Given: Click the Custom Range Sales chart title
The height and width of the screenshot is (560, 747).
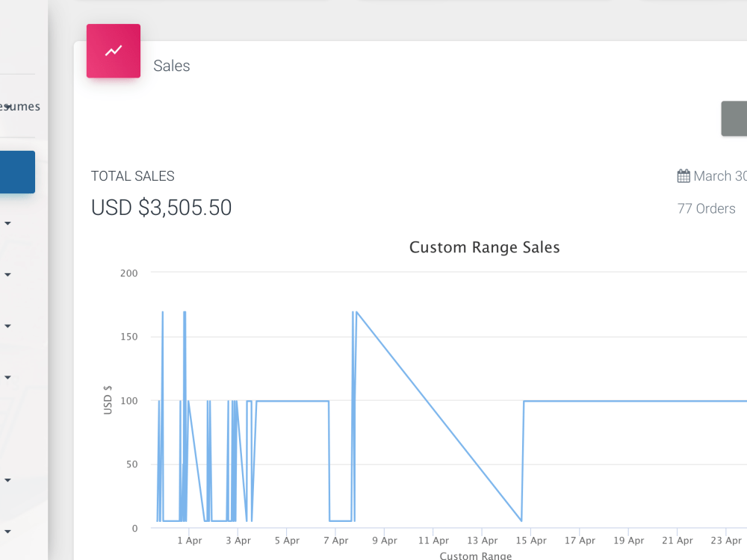Looking at the screenshot, I should tap(485, 247).
